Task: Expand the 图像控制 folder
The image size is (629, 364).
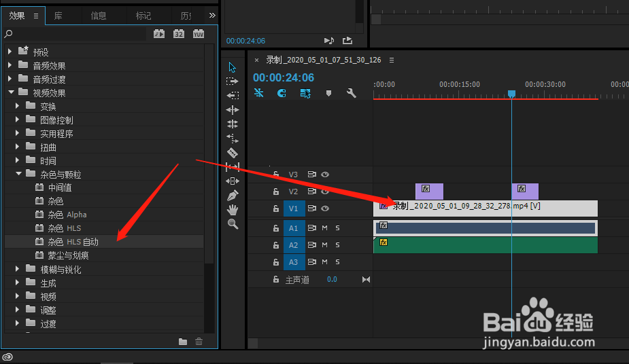Action: (17, 120)
